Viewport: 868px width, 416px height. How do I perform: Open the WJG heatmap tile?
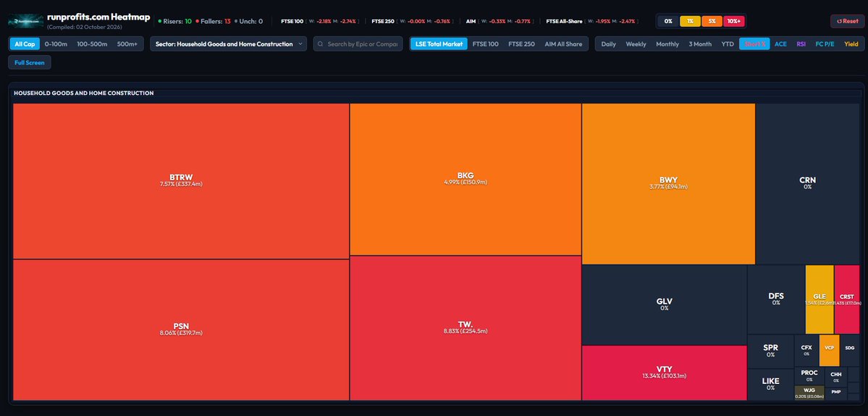coord(809,393)
